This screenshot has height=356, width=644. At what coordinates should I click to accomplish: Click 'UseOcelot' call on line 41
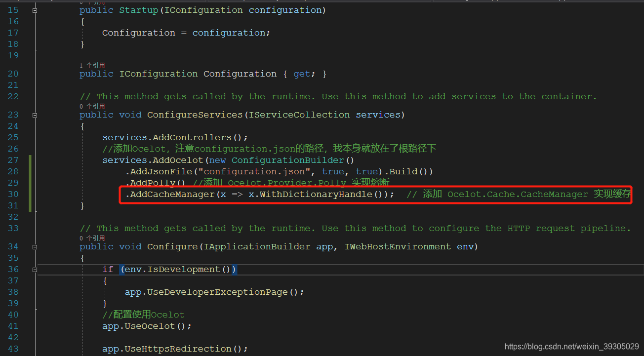tap(150, 326)
